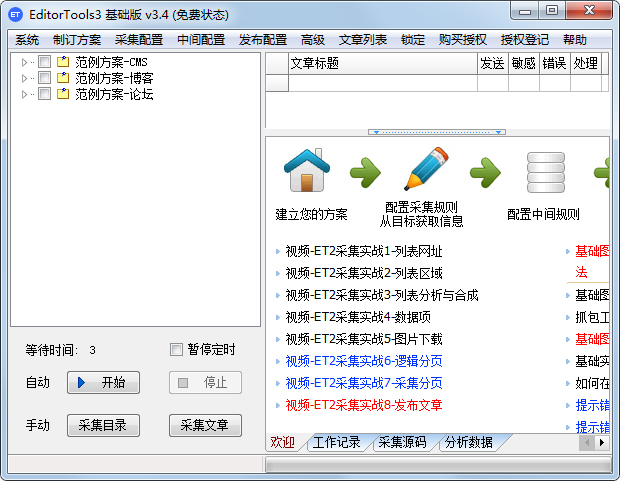Click the 文章标题 column header
Screen dimensions: 620x481
383,63
